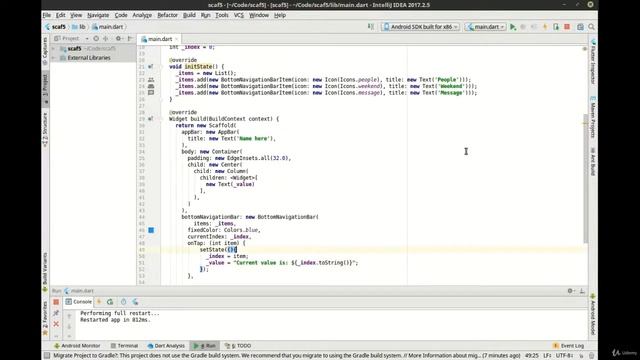Open the Favorites side tool window
This screenshot has width=640, height=360.
[45, 319]
